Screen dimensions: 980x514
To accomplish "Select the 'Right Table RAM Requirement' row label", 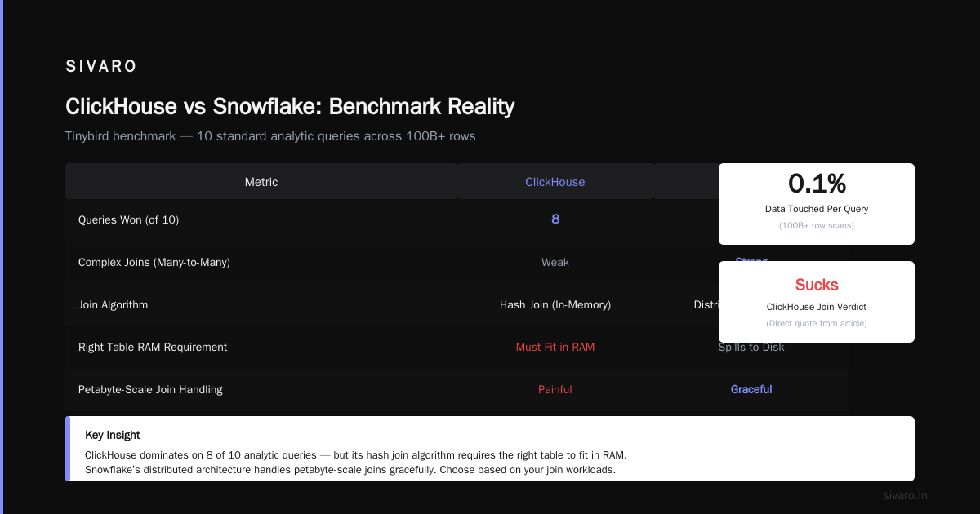I will [153, 347].
